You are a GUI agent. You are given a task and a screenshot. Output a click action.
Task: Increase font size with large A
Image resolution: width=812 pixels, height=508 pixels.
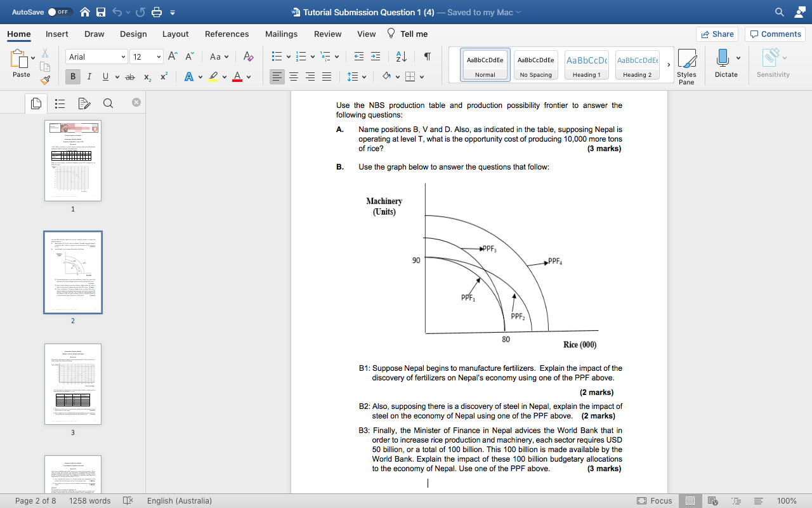coord(173,57)
